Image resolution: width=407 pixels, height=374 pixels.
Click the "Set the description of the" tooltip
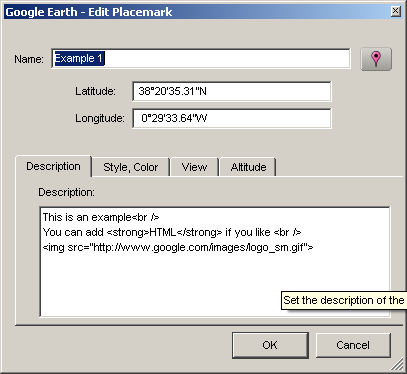344,300
